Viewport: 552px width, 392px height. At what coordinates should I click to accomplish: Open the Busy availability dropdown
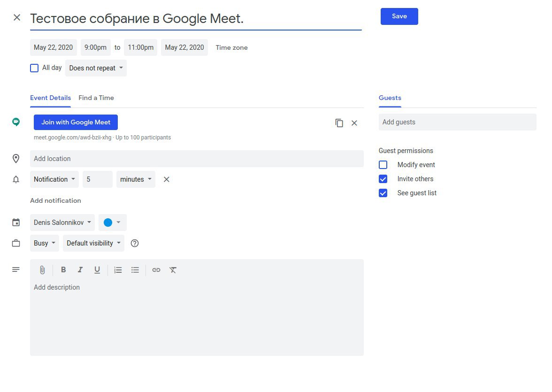(44, 243)
